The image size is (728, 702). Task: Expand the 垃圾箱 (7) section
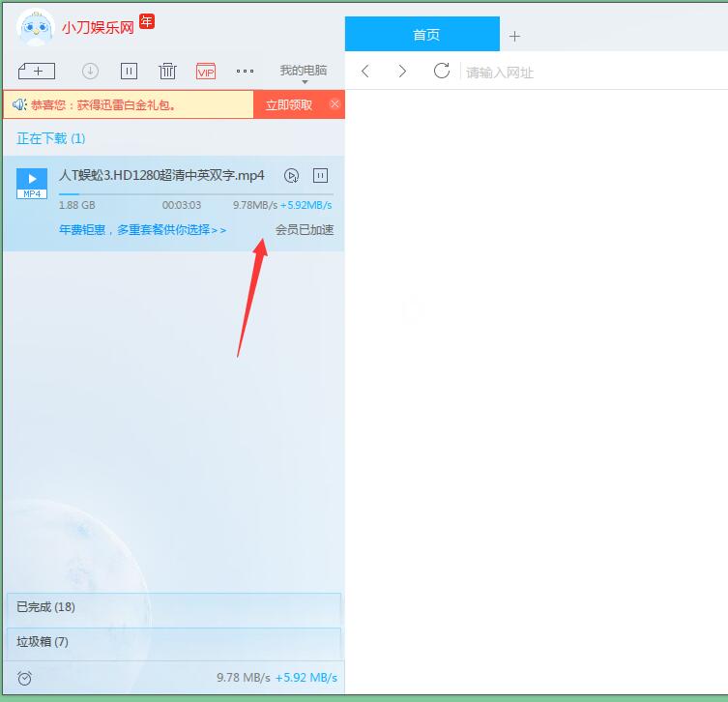click(173, 642)
